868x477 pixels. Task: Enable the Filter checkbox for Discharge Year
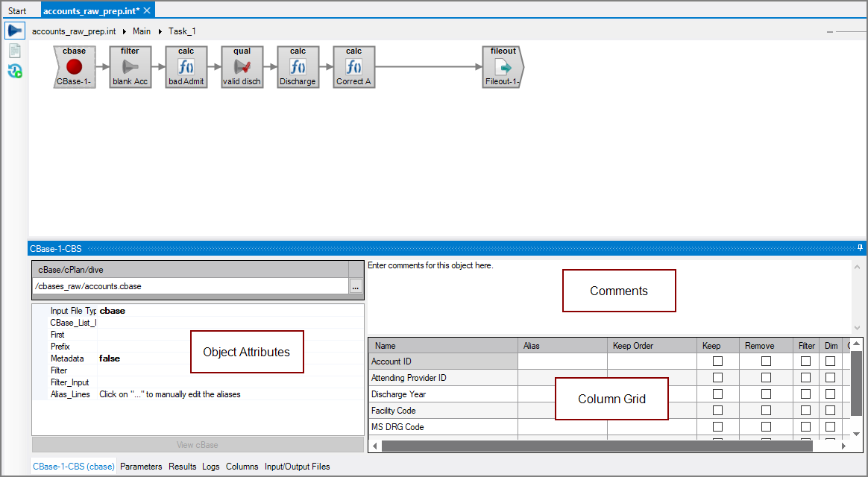tap(806, 394)
